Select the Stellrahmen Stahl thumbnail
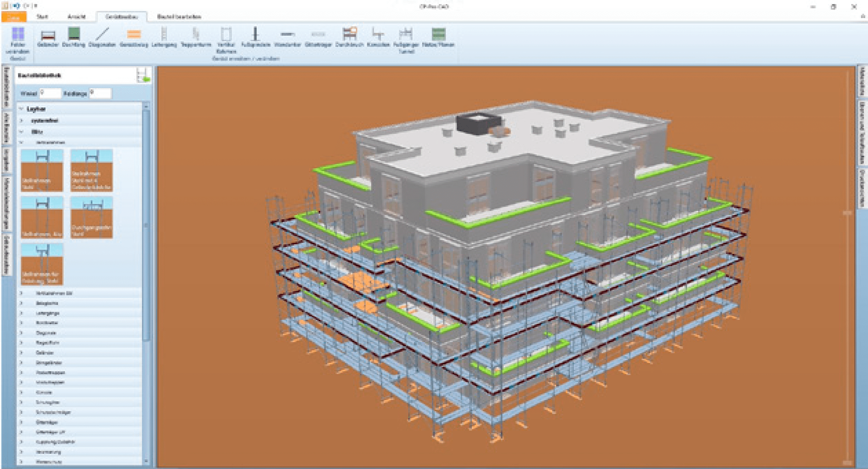This screenshot has width=868, height=469. pyautogui.click(x=42, y=170)
